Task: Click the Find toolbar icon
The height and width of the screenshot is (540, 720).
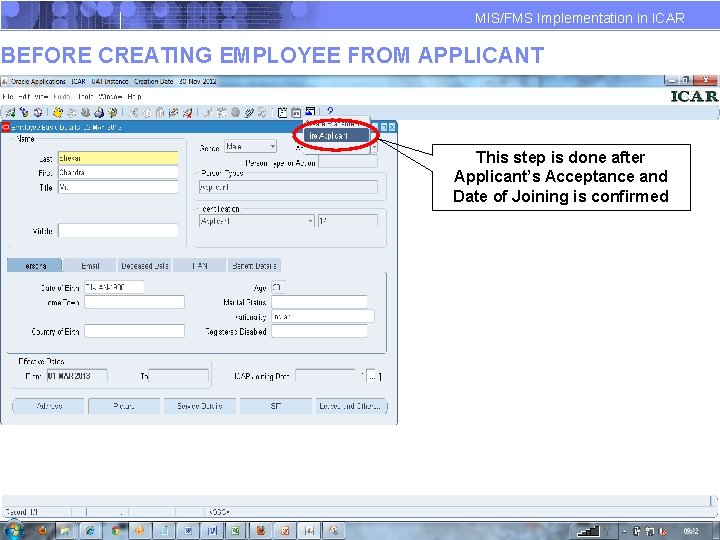Action: [x=24, y=112]
